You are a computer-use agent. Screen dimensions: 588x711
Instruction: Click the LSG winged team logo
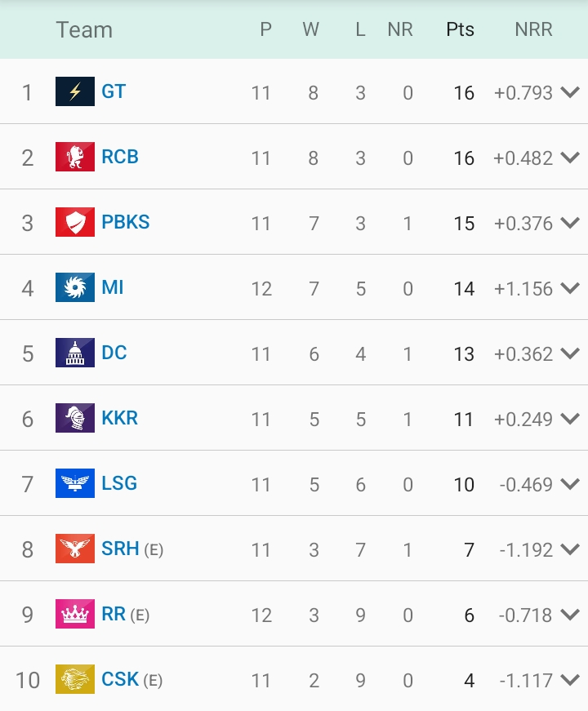pos(75,483)
